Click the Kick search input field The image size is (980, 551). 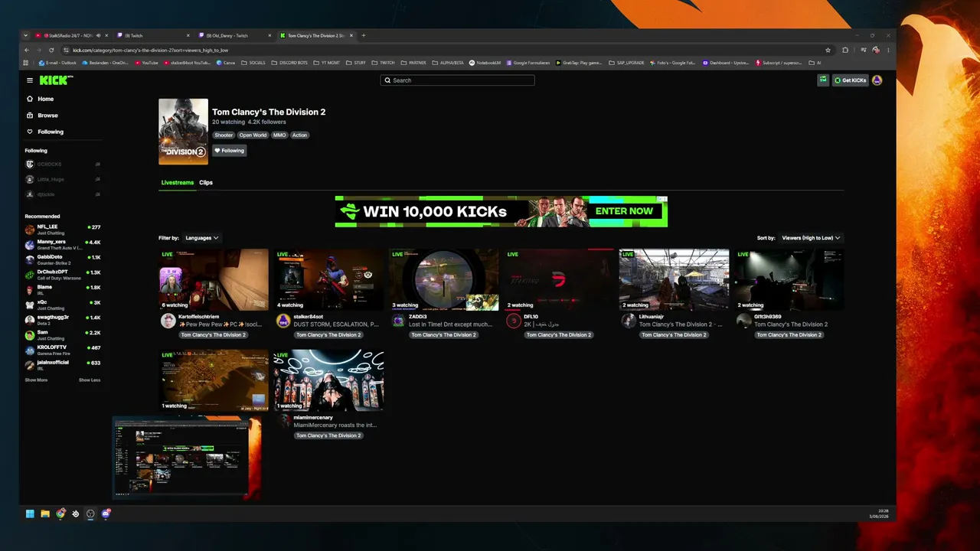click(458, 80)
